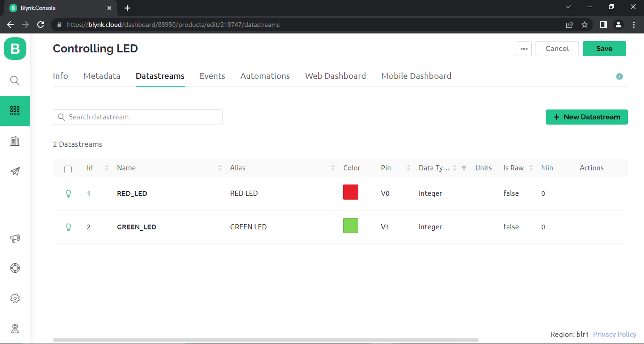
Task: Click the info circle icon near tabs
Action: pyautogui.click(x=619, y=76)
